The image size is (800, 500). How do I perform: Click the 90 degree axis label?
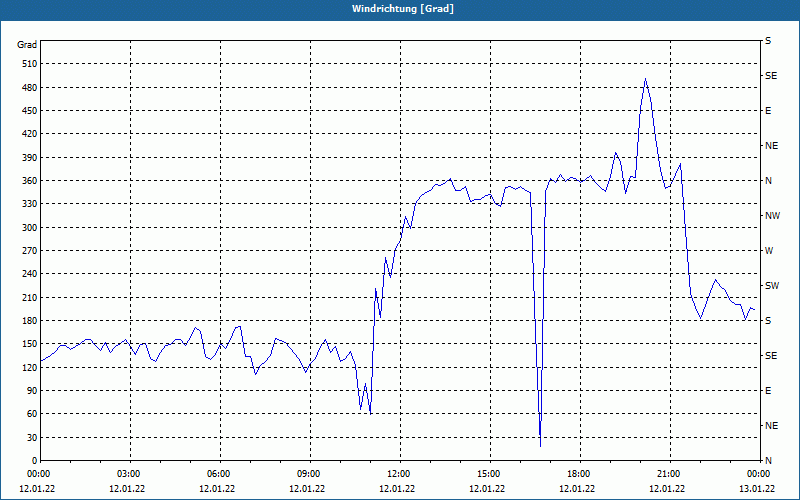tap(32, 391)
